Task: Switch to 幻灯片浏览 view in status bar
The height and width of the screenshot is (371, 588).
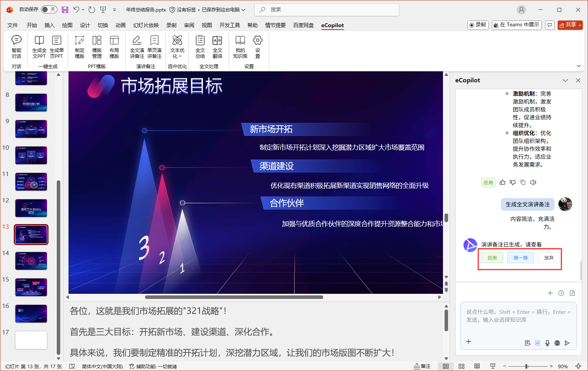Action: click(461, 366)
